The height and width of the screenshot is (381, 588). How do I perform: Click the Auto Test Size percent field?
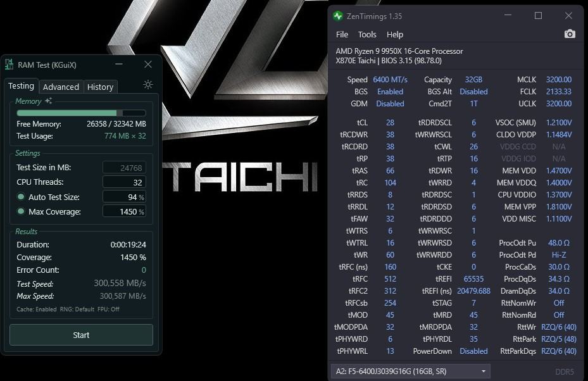point(124,197)
